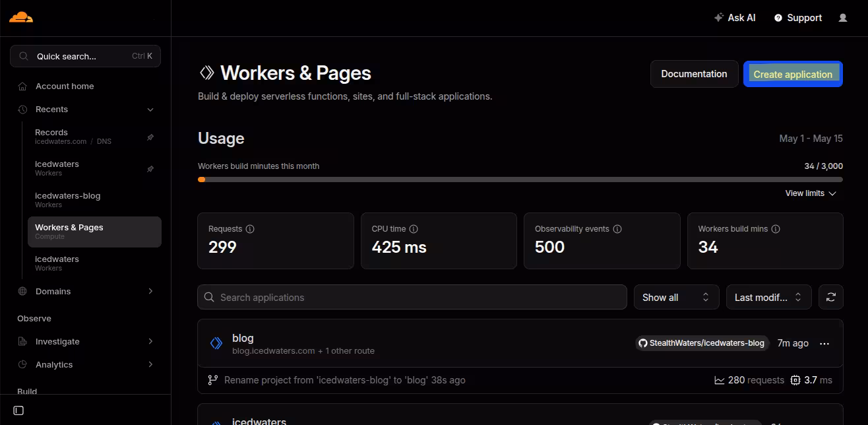Select Workers & Pages Compute item
The width and height of the screenshot is (868, 425).
(94, 232)
